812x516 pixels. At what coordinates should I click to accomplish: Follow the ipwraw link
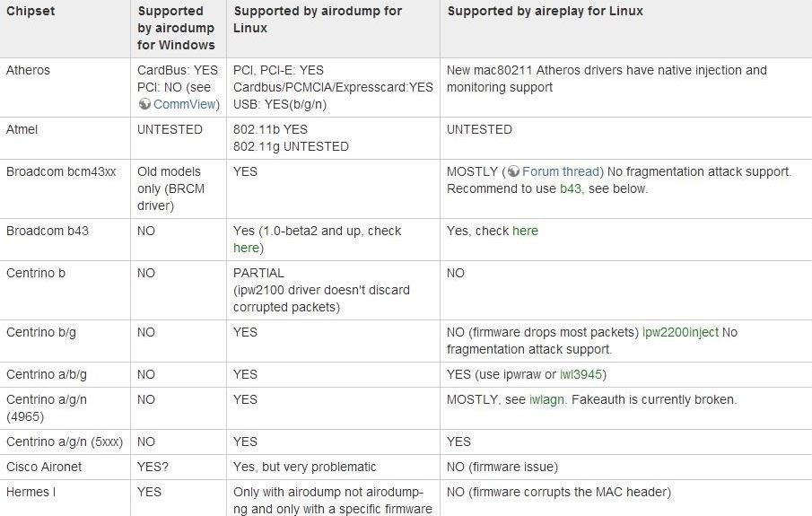tap(526, 374)
